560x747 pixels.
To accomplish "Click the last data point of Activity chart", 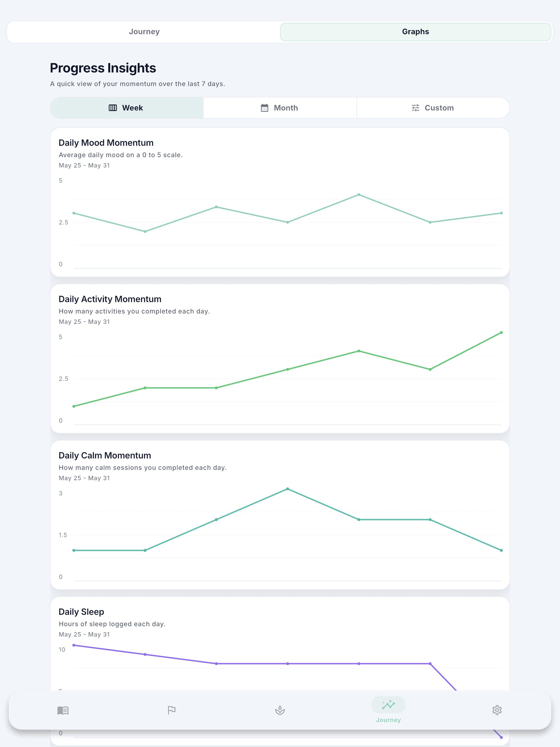I will [501, 333].
